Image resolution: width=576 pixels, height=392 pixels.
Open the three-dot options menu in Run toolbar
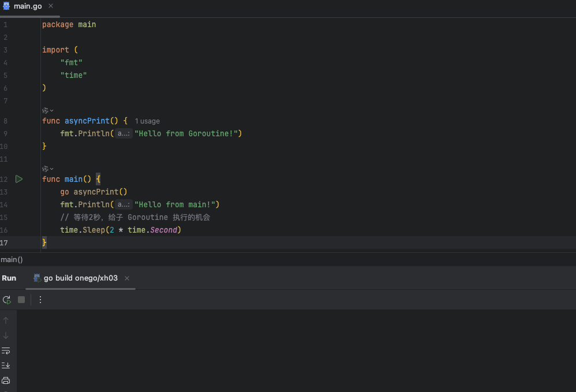tap(39, 300)
